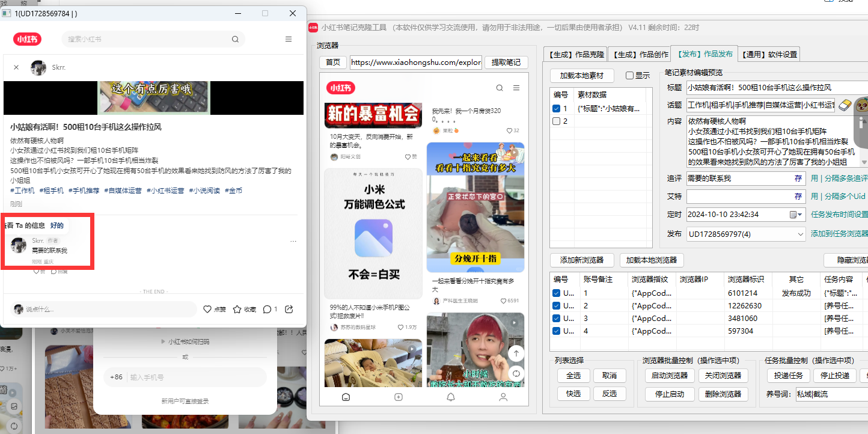The height and width of the screenshot is (434, 868).
Task: Clear topics using the eraser icon
Action: (x=845, y=105)
